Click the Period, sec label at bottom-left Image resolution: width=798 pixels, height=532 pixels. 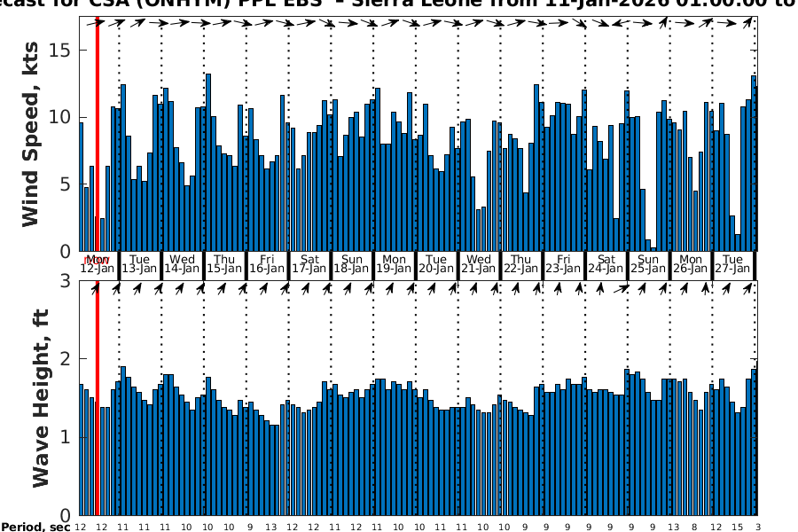(x=35, y=527)
